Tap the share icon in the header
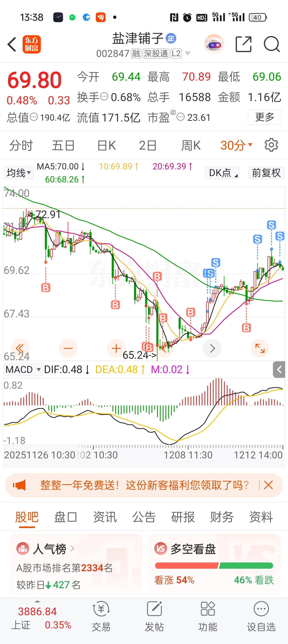Image resolution: width=288 pixels, height=644 pixels. (243, 44)
